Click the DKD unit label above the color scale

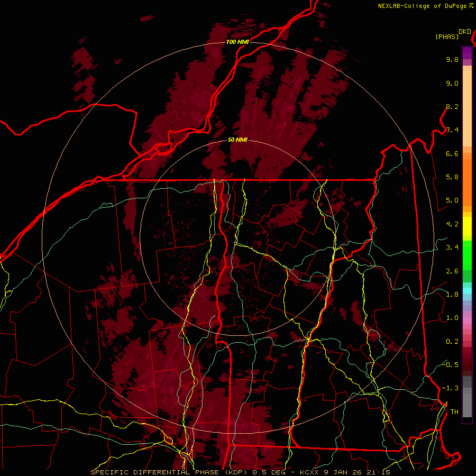tap(465, 32)
